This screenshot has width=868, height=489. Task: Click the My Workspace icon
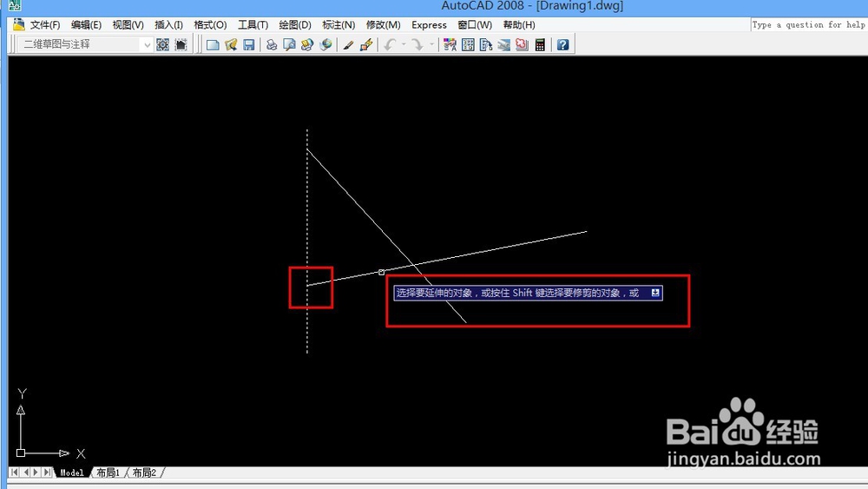pos(181,44)
